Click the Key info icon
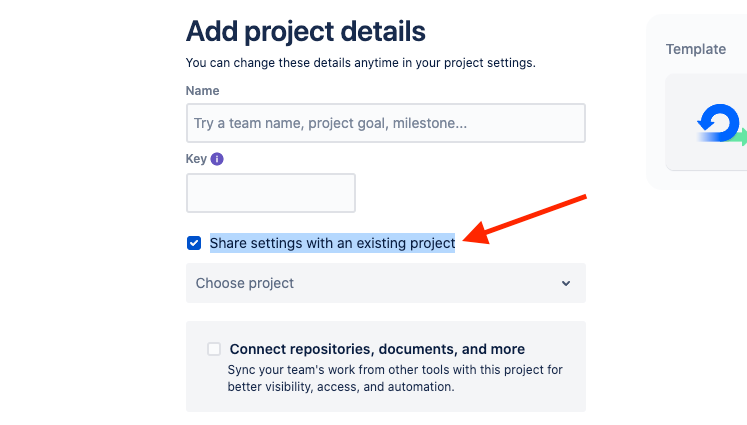 (x=217, y=159)
